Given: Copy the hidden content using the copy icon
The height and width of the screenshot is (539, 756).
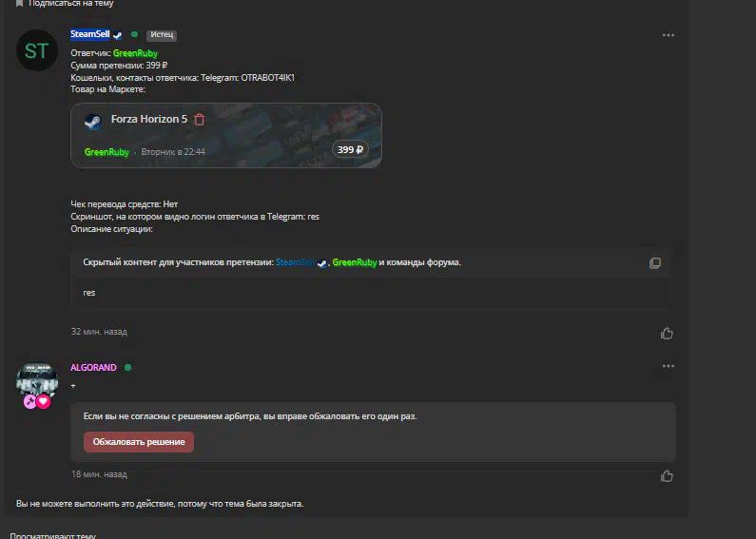Looking at the screenshot, I should [x=655, y=262].
